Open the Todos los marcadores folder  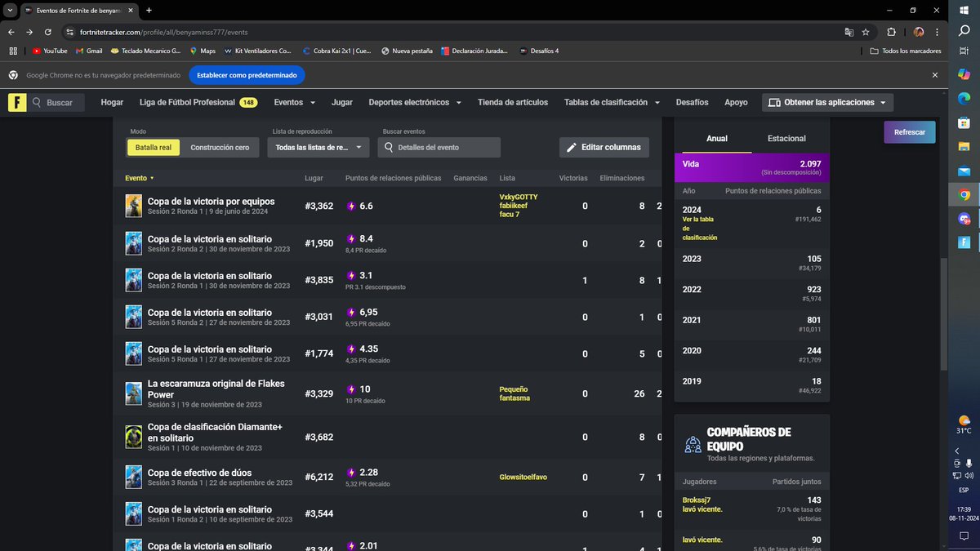coord(906,51)
